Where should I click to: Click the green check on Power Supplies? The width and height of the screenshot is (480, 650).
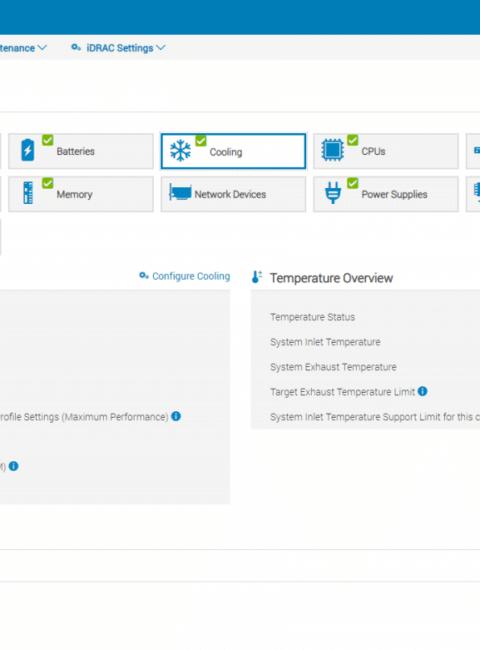353,183
